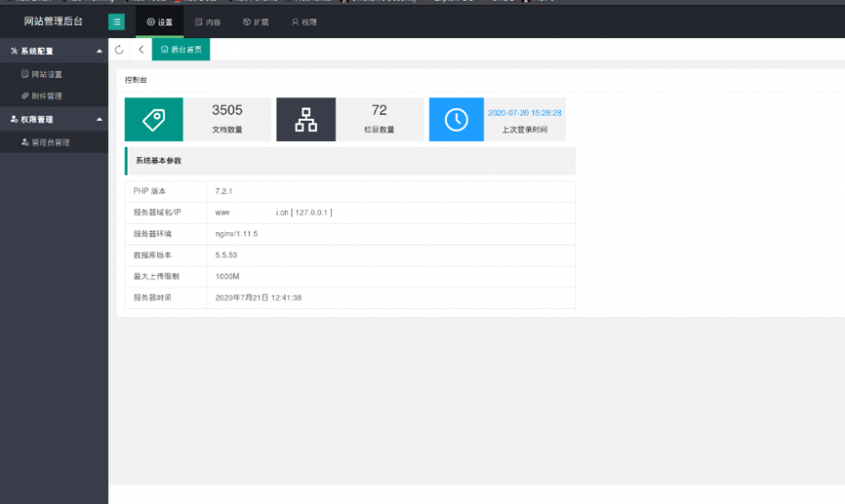Click the gear icon on 设置 tab
Image resolution: width=845 pixels, height=504 pixels.
(x=151, y=22)
